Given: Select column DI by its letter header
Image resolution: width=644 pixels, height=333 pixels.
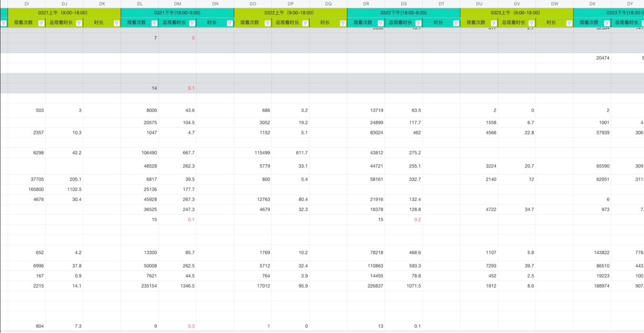Looking at the screenshot, I should point(27,3).
